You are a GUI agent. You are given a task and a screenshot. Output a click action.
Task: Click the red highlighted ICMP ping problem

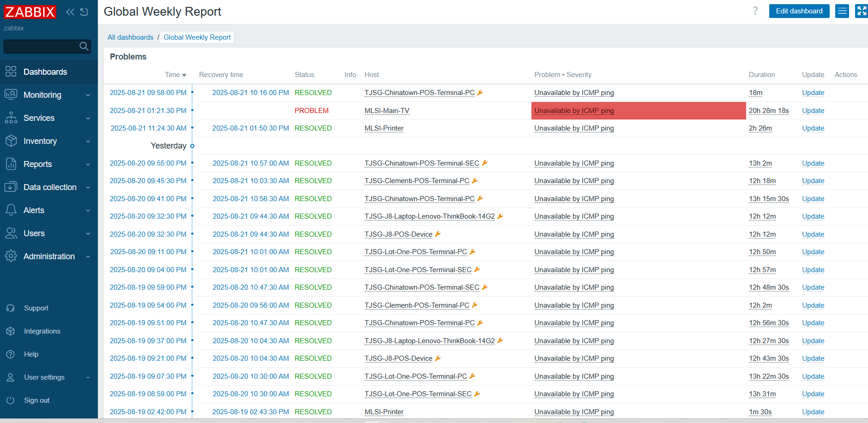pyautogui.click(x=574, y=111)
